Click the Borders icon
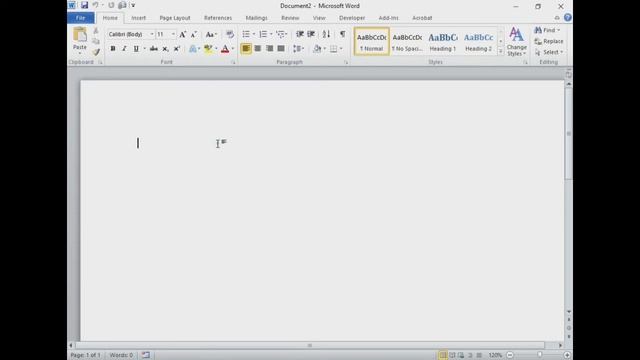 (x=333, y=49)
